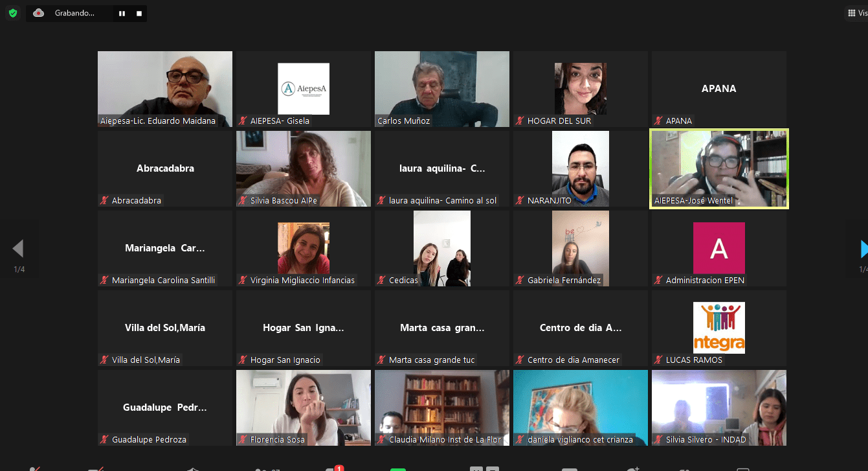Click muted mic icon beside LUCAS RAMOS
The image size is (868, 471).
pyautogui.click(x=658, y=360)
